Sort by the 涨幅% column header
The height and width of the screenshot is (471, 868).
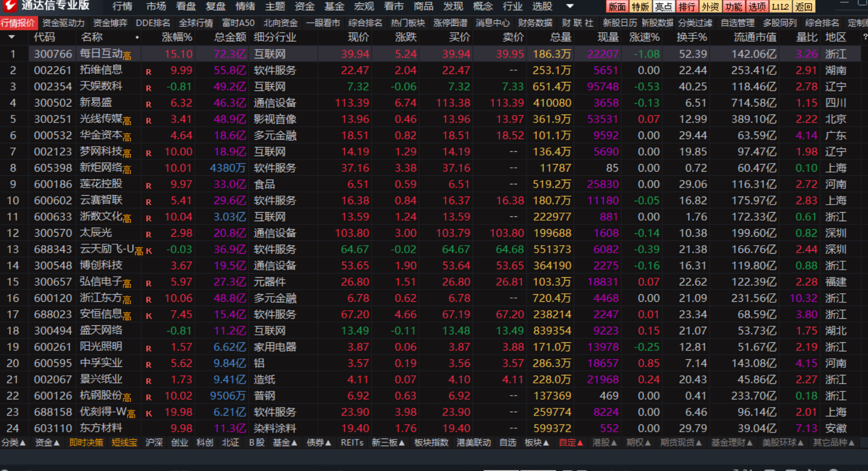tap(177, 37)
